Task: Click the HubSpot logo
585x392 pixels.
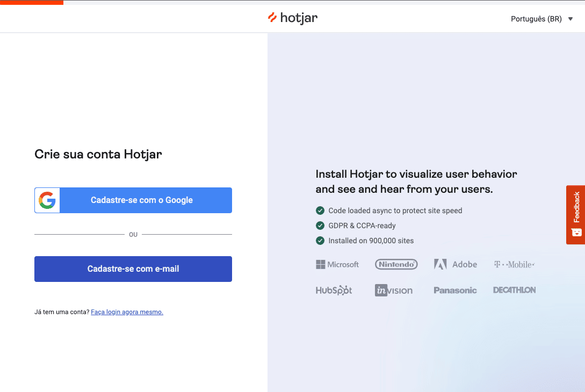Action: [334, 290]
